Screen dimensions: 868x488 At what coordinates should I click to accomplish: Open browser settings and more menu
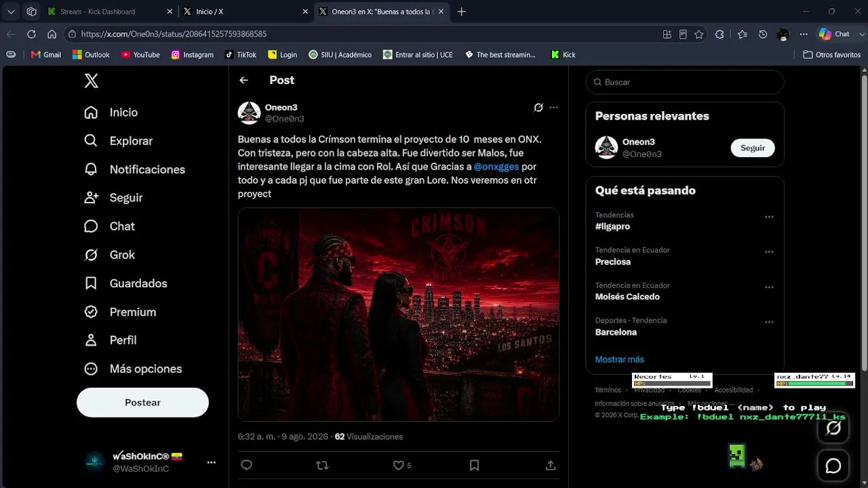point(804,34)
